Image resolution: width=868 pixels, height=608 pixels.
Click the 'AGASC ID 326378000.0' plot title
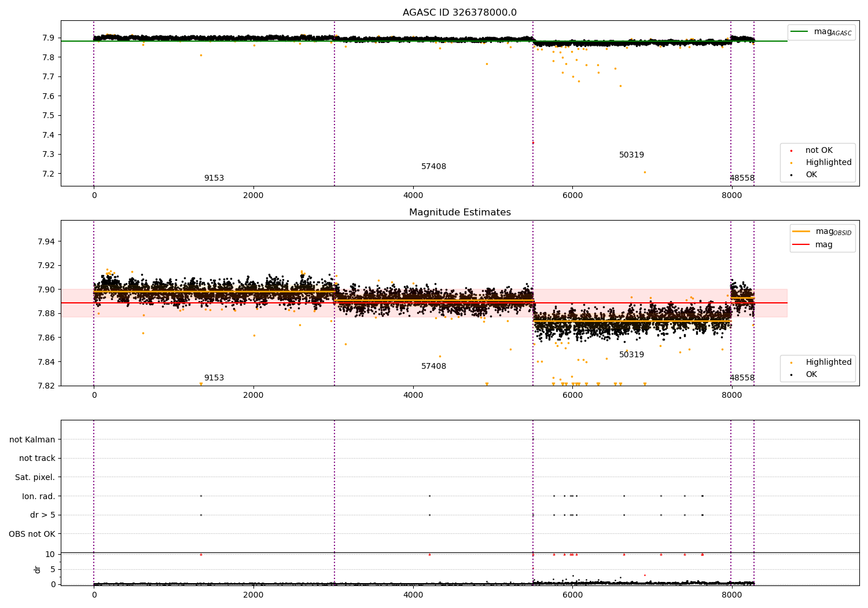(459, 13)
